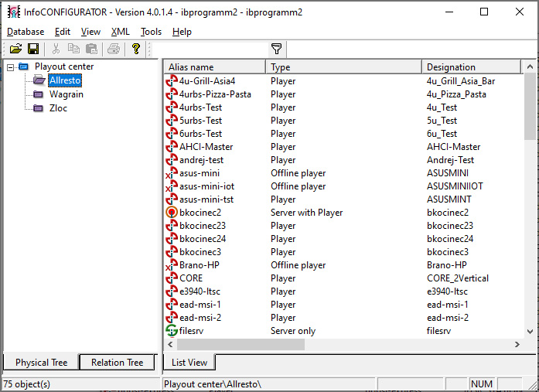Click the folder icon next to Zloc
The image size is (539, 392).
pos(38,108)
